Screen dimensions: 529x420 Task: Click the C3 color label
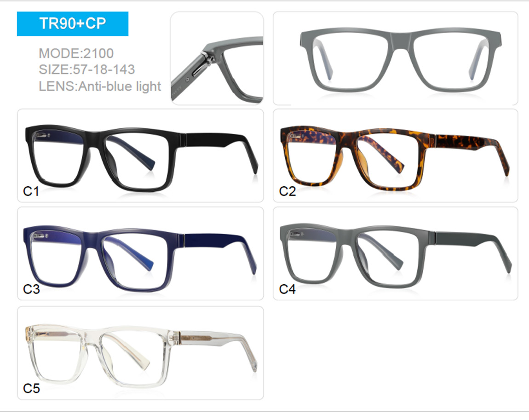[31, 289]
